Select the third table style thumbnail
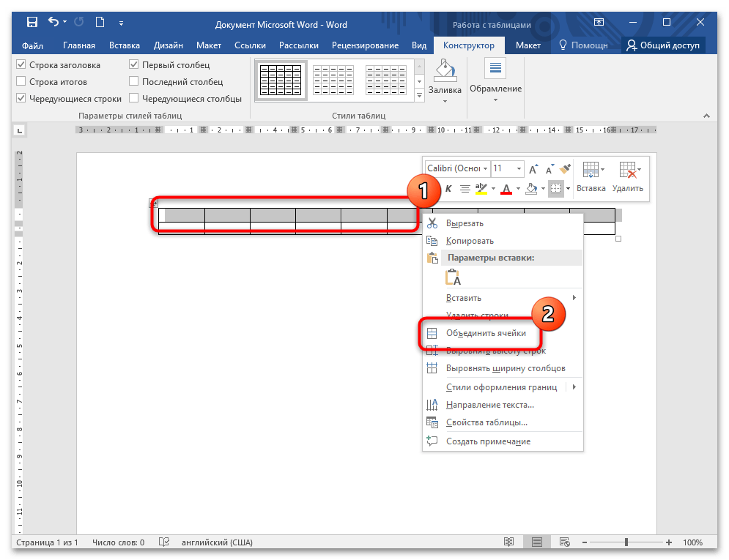Screen dimensions: 729x560 coord(386,80)
